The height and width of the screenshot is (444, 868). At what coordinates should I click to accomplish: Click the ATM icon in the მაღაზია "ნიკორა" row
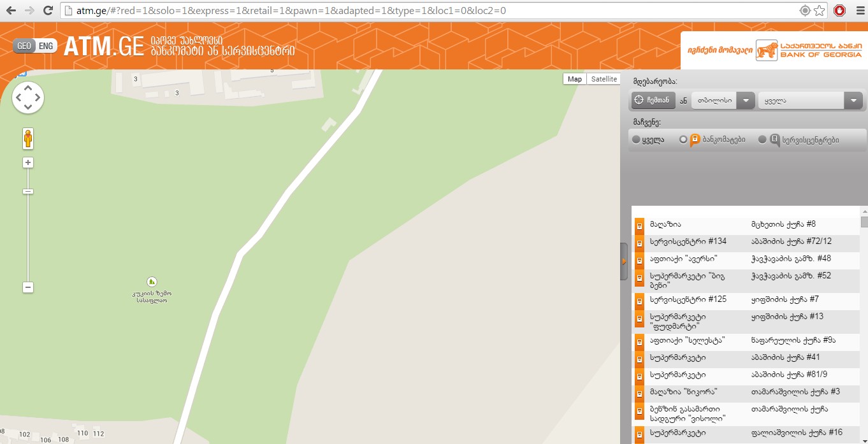[639, 394]
